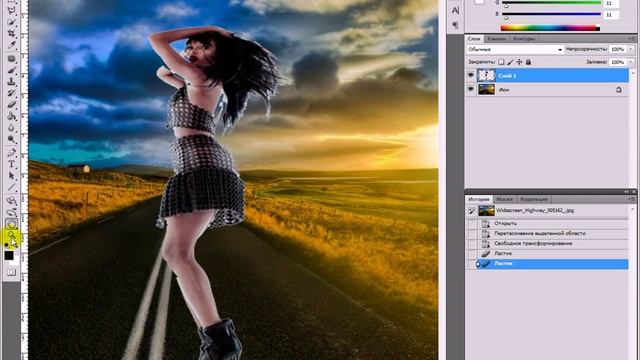Switch to the Контуры tab

[524, 39]
